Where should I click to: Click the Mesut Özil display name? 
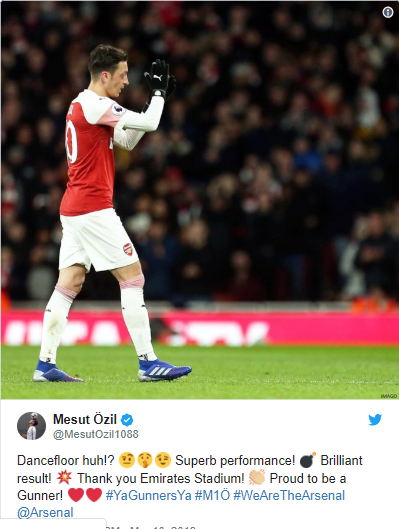[85, 420]
